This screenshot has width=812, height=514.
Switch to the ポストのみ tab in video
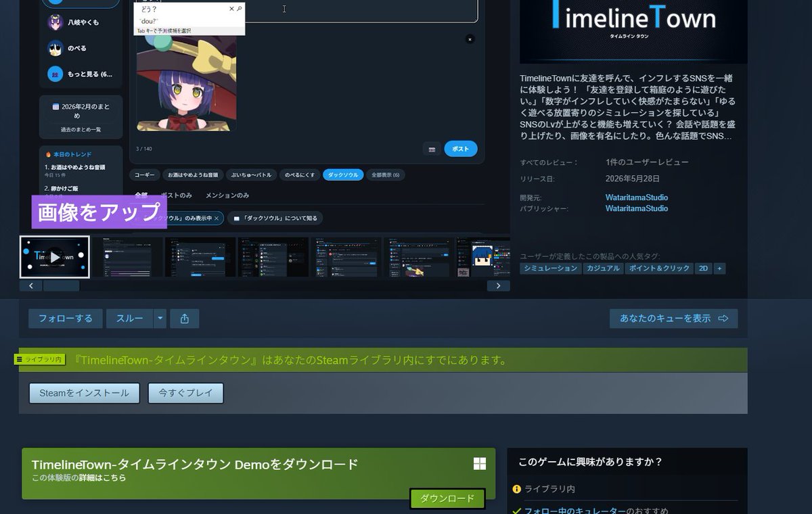[176, 195]
